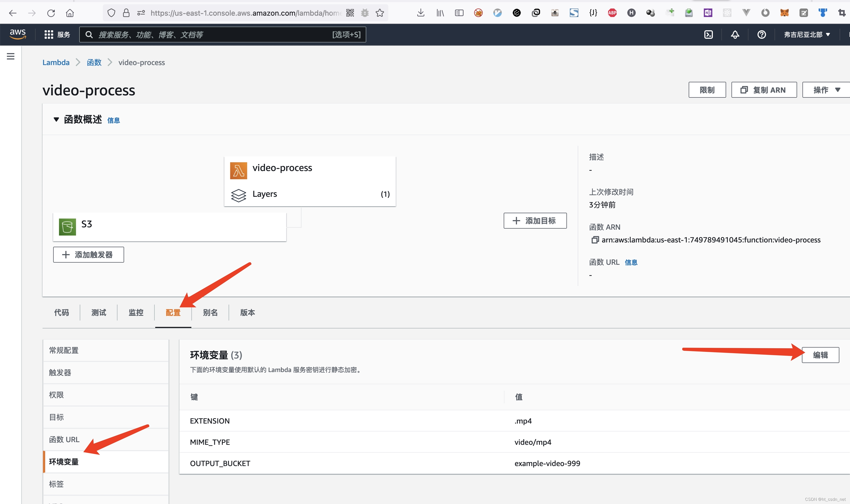Reload the page with the refresh icon
850x504 pixels.
(x=51, y=13)
